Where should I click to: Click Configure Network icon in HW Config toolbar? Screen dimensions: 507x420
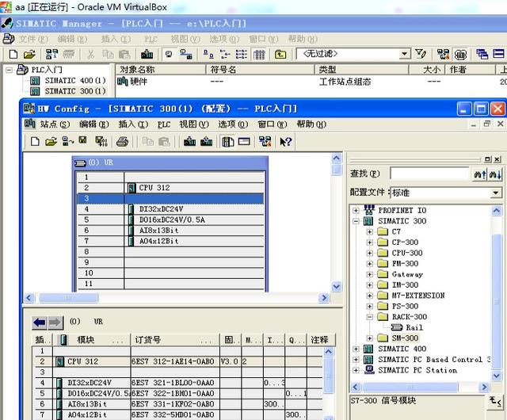[x=265, y=141]
